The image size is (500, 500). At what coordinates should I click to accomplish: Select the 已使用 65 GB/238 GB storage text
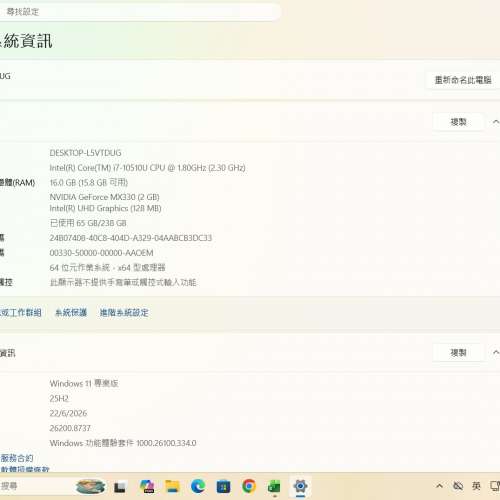click(x=88, y=223)
